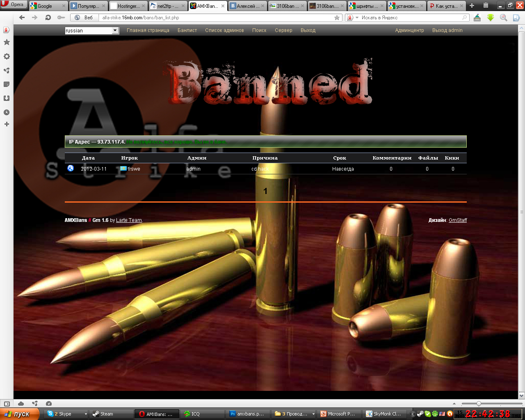The height and width of the screenshot is (420, 525).
Task: Switch to the шрифты tab
Action: point(367,6)
